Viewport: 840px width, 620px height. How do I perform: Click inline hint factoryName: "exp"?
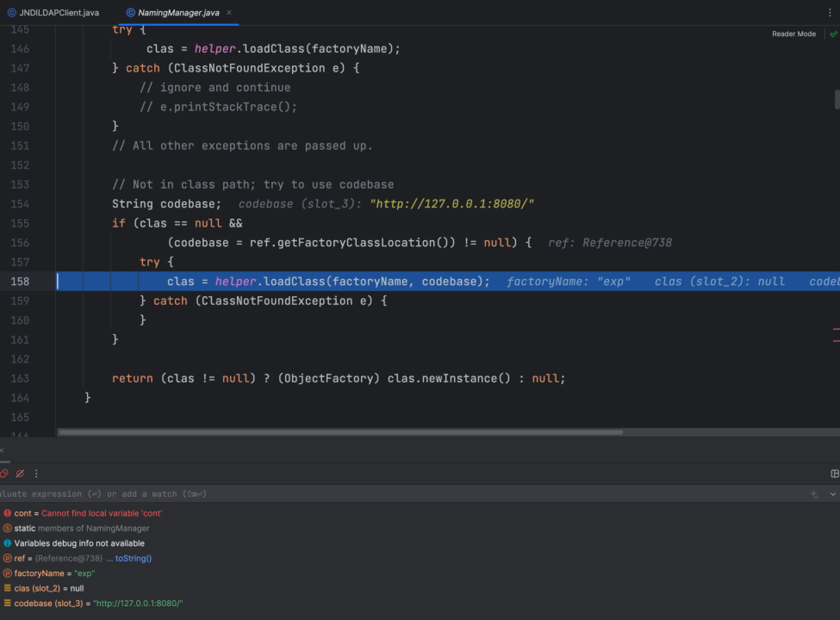(569, 282)
